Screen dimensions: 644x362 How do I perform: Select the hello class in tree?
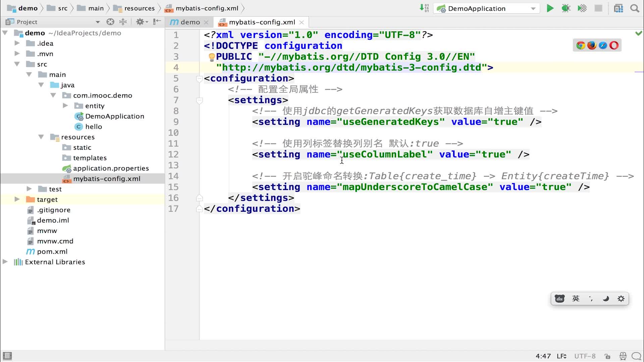[x=94, y=126]
